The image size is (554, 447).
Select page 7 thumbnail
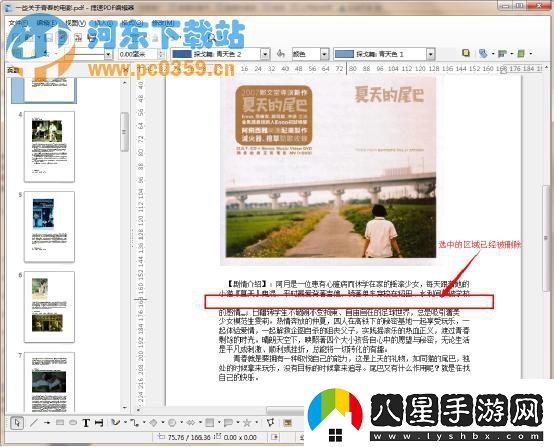pyautogui.click(x=49, y=383)
